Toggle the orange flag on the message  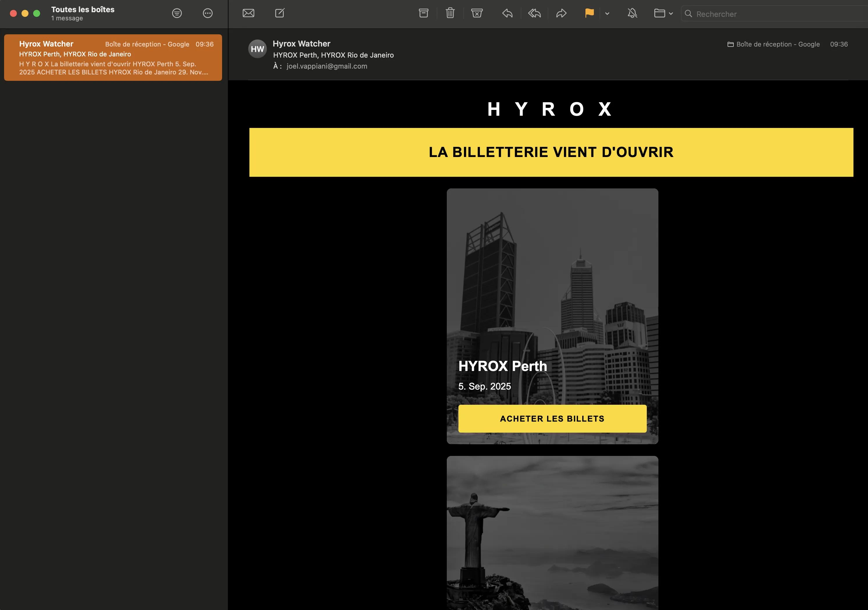point(590,13)
